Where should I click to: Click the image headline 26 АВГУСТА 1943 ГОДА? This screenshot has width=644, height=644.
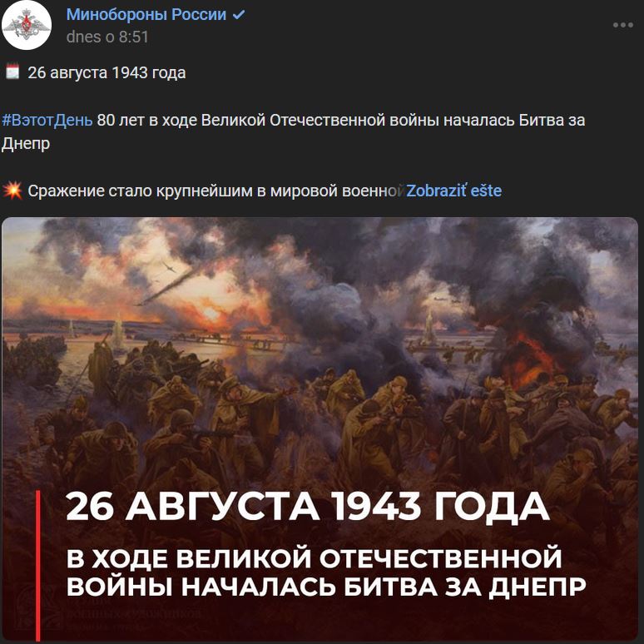point(307,507)
